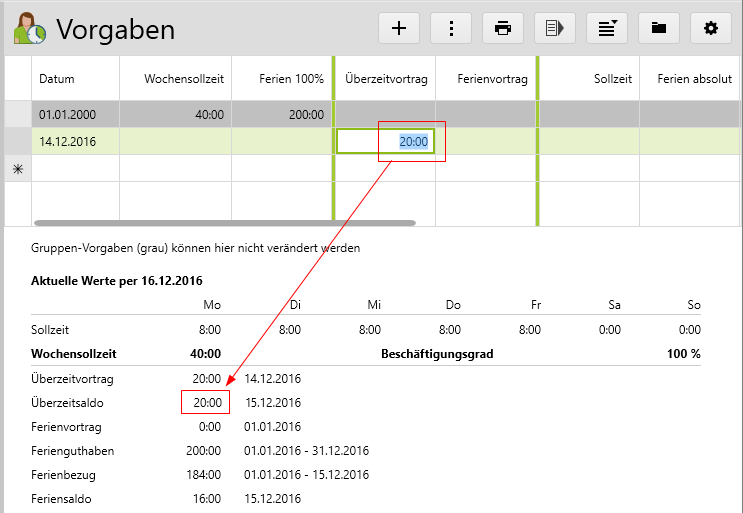Click the Vorgaben user clock icon
This screenshot has height=513, width=743.
tap(30, 29)
